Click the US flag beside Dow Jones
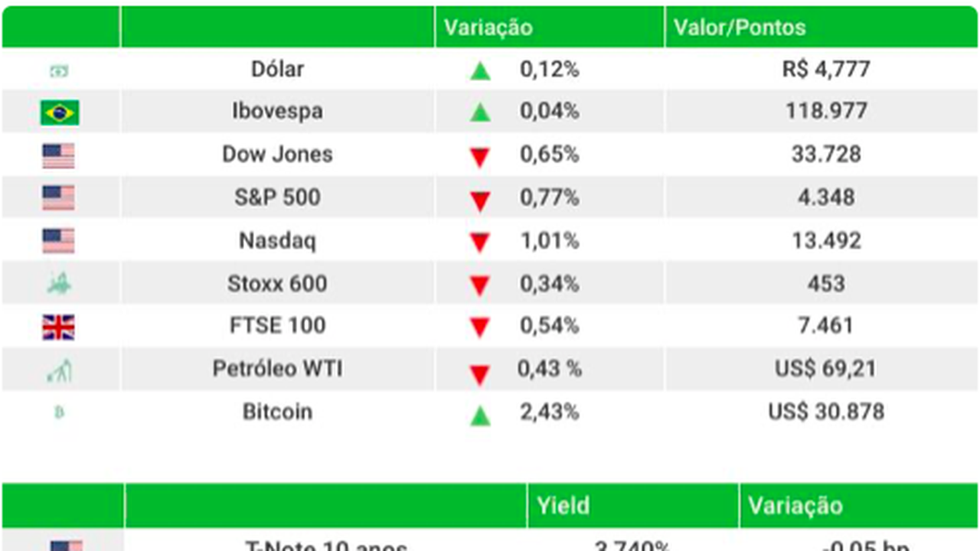This screenshot has height=551, width=980. click(x=58, y=156)
